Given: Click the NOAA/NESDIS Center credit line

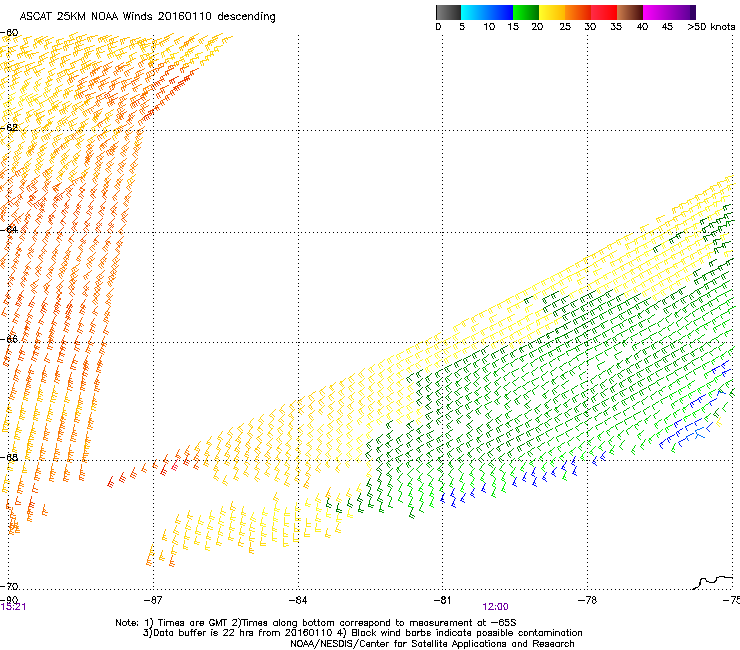Looking at the screenshot, I should (x=432, y=644).
